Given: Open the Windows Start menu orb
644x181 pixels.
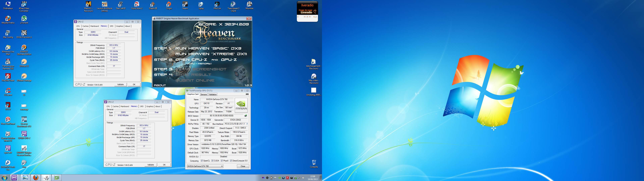Looking at the screenshot, I should (4, 178).
